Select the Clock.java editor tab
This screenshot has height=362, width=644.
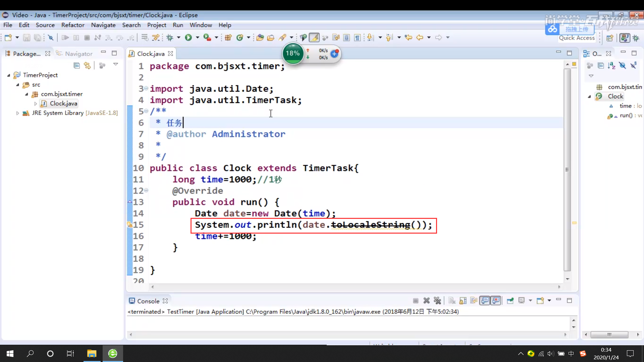(x=151, y=54)
